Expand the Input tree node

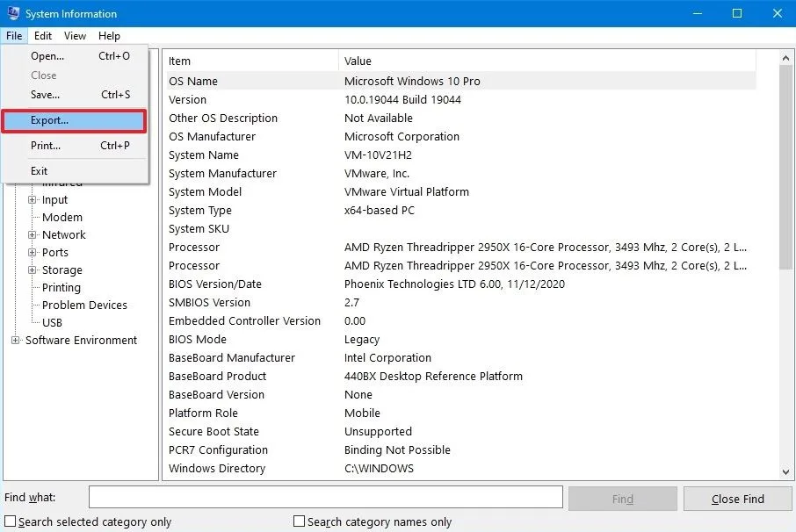[x=32, y=200]
